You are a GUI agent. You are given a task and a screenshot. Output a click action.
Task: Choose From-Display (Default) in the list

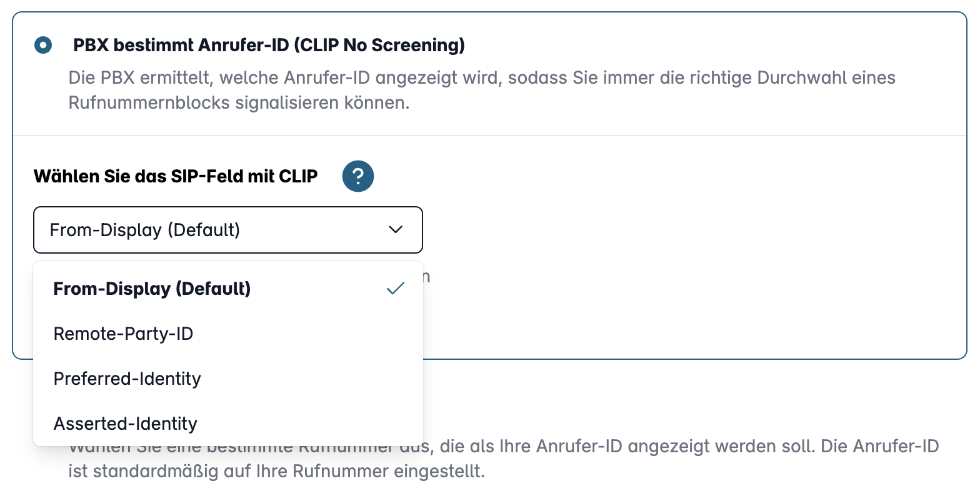228,289
